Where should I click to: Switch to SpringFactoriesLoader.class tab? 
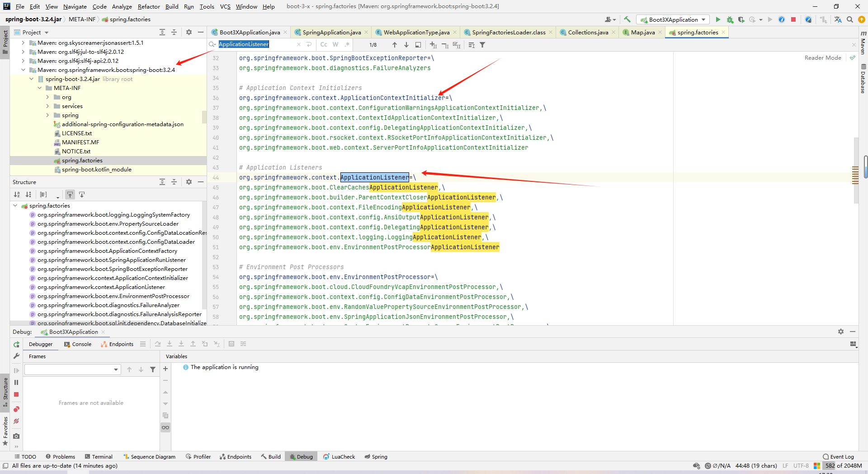[509, 32]
